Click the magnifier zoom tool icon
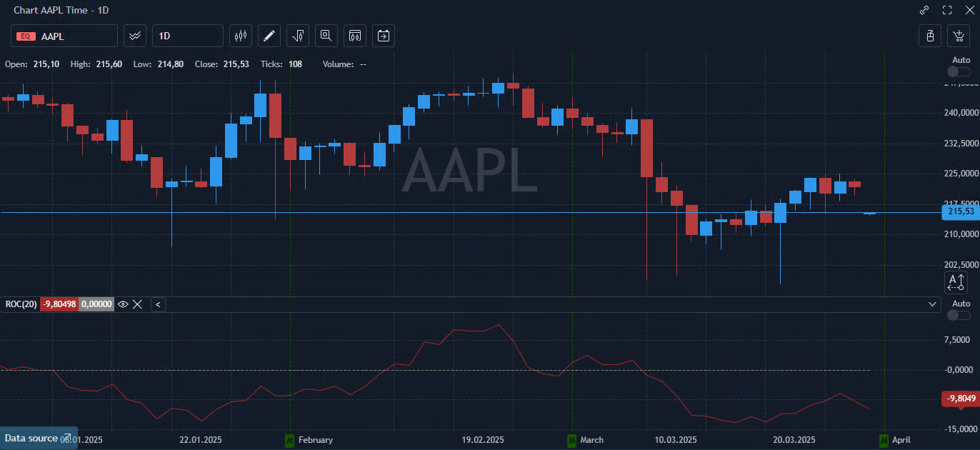Screen dimensions: 980x450 [326, 36]
